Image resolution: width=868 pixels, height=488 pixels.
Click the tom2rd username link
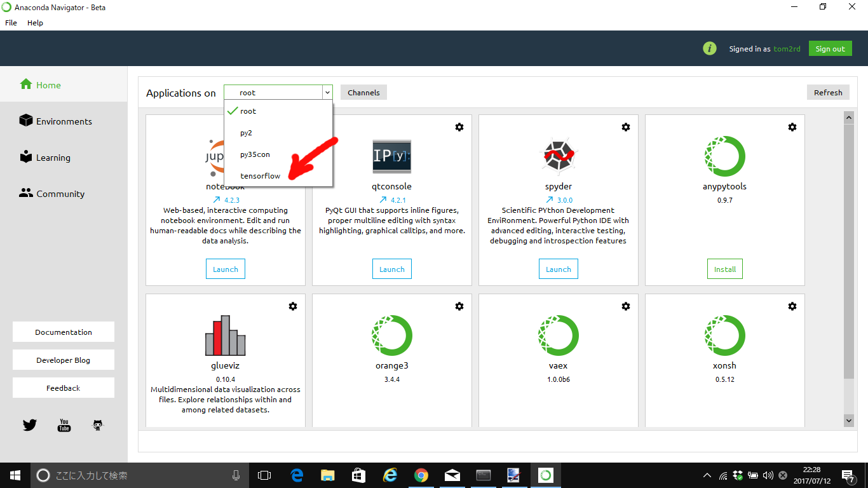point(787,49)
